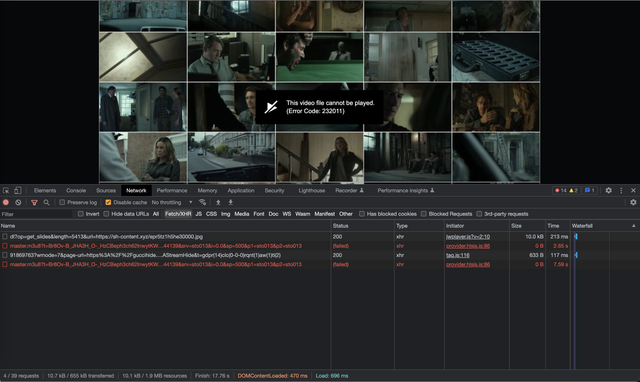The height and width of the screenshot is (382, 640).
Task: Stop recording network log
Action: (x=6, y=202)
